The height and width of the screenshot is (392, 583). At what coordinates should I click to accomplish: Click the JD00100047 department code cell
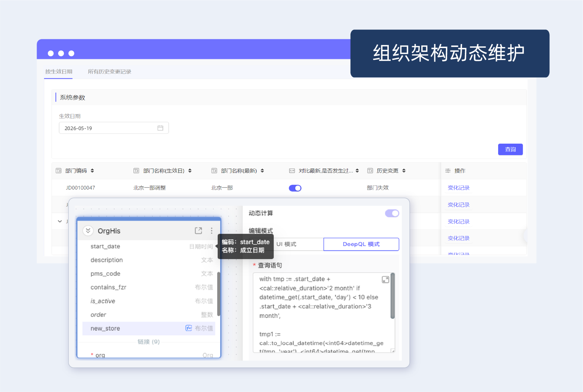tap(80, 188)
